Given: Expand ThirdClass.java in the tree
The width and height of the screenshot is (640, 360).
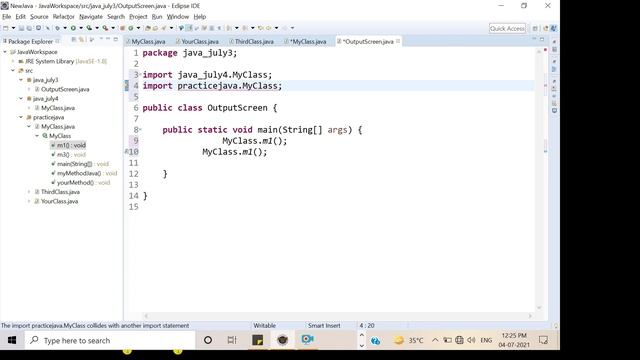Looking at the screenshot, I should [29, 192].
